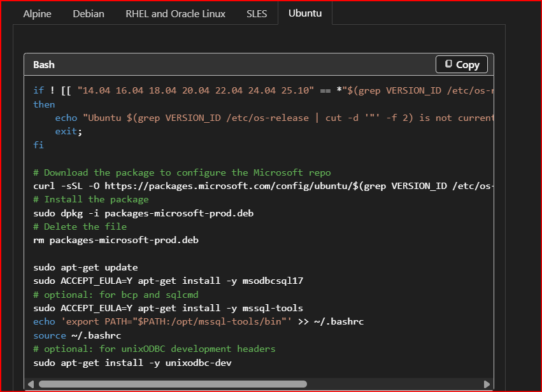Click the '# optional: for bcp and sqlcmd' comment
This screenshot has height=392, width=542.
coord(116,295)
